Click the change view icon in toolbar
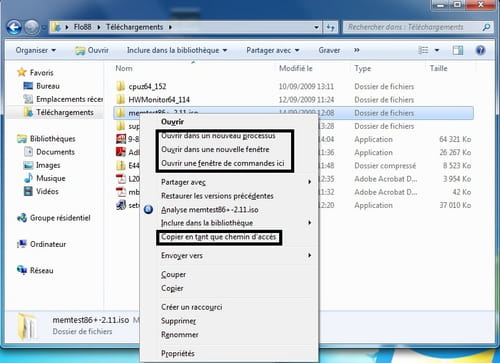 (423, 50)
